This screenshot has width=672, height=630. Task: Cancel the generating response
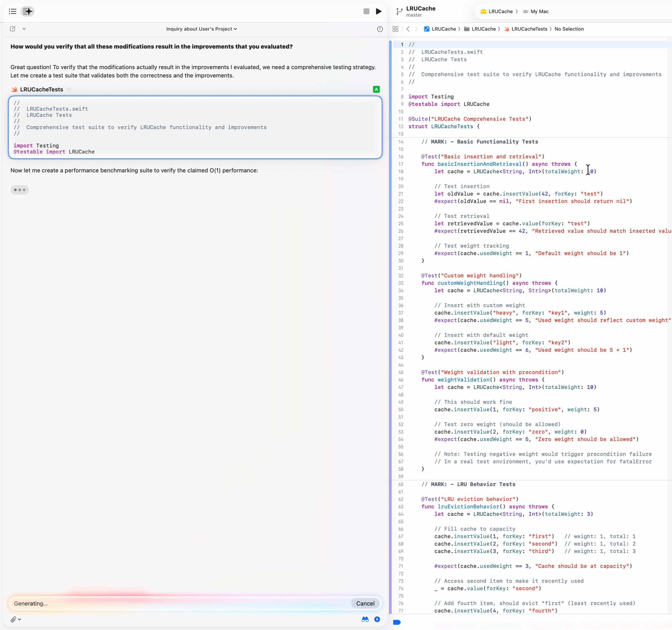tap(365, 603)
